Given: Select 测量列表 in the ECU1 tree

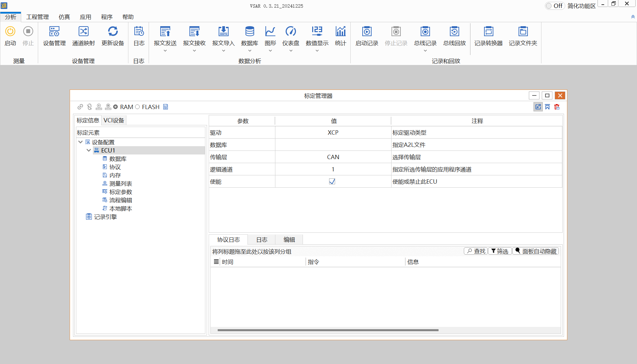Looking at the screenshot, I should [x=121, y=184].
